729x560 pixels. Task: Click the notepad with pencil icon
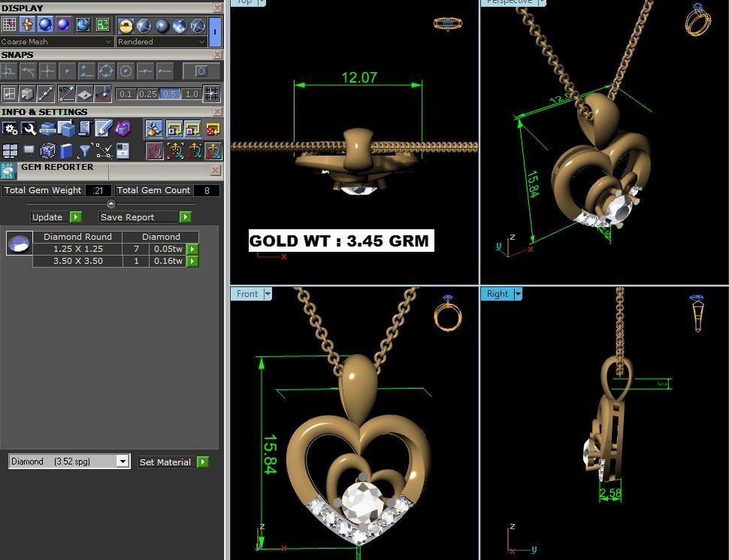pos(103,129)
